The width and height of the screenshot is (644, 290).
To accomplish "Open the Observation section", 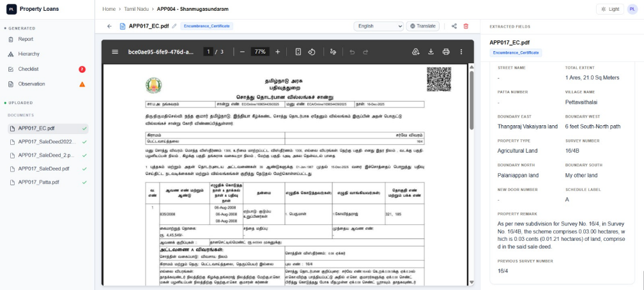I will pos(32,84).
